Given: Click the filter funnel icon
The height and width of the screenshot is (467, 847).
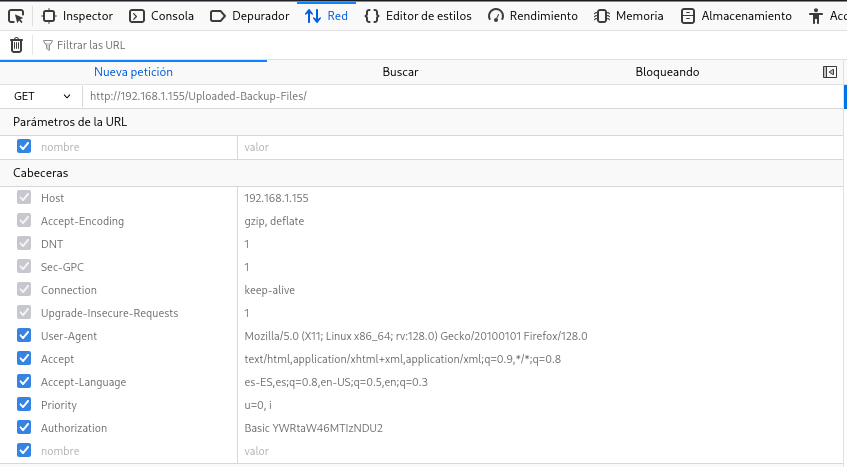Looking at the screenshot, I should tap(47, 45).
